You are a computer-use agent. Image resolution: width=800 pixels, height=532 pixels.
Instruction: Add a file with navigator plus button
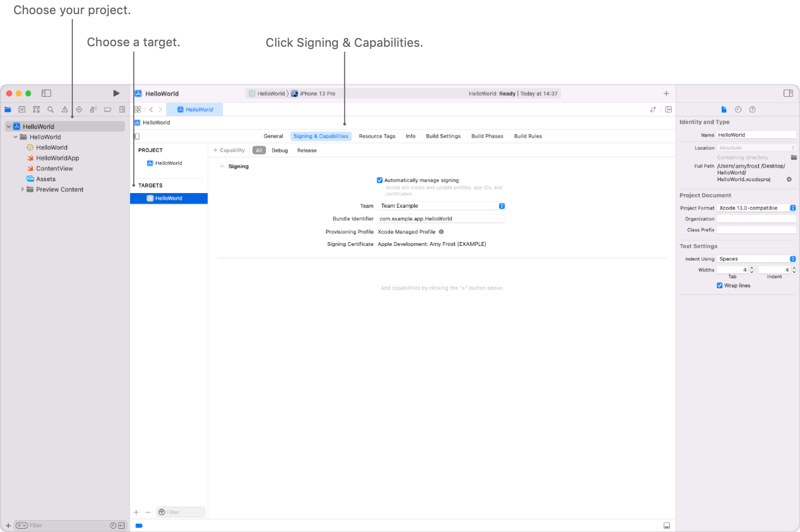click(x=8, y=525)
